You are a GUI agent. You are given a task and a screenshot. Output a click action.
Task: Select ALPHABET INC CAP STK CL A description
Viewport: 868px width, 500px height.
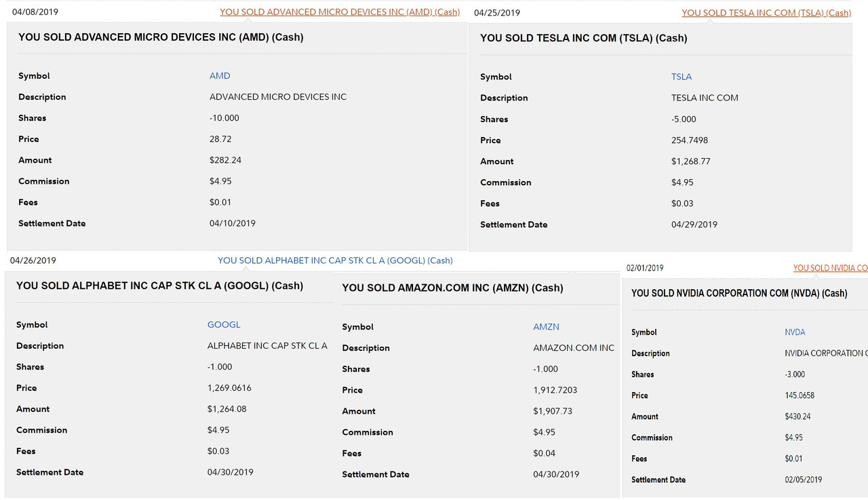267,346
